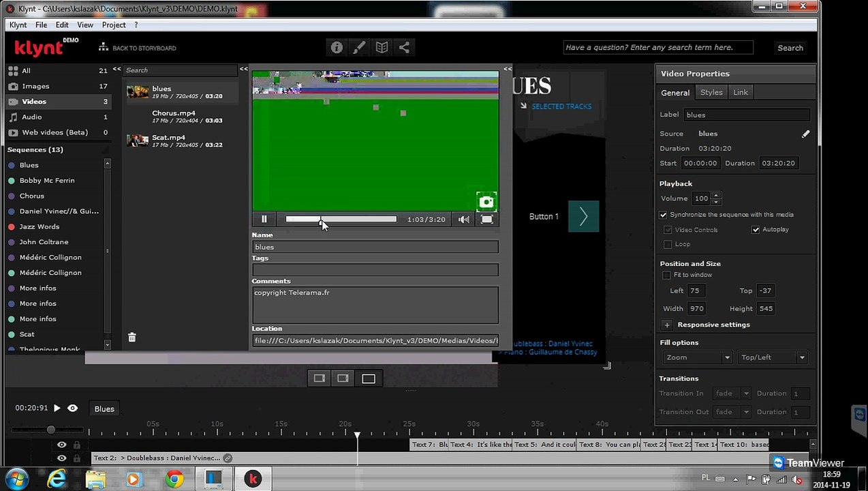
Task: Open the Zoom fill options dropdown
Action: [x=698, y=357]
